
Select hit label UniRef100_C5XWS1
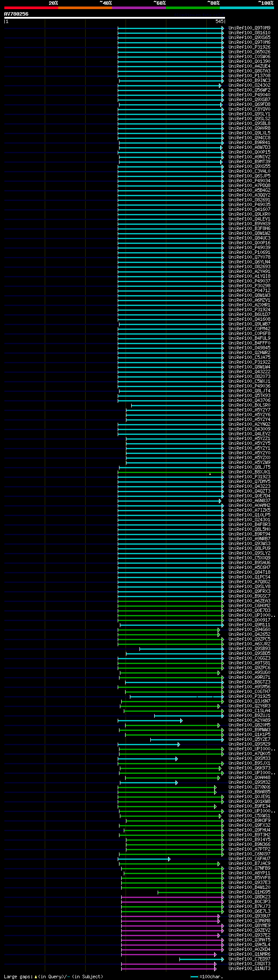click(x=249, y=816)
